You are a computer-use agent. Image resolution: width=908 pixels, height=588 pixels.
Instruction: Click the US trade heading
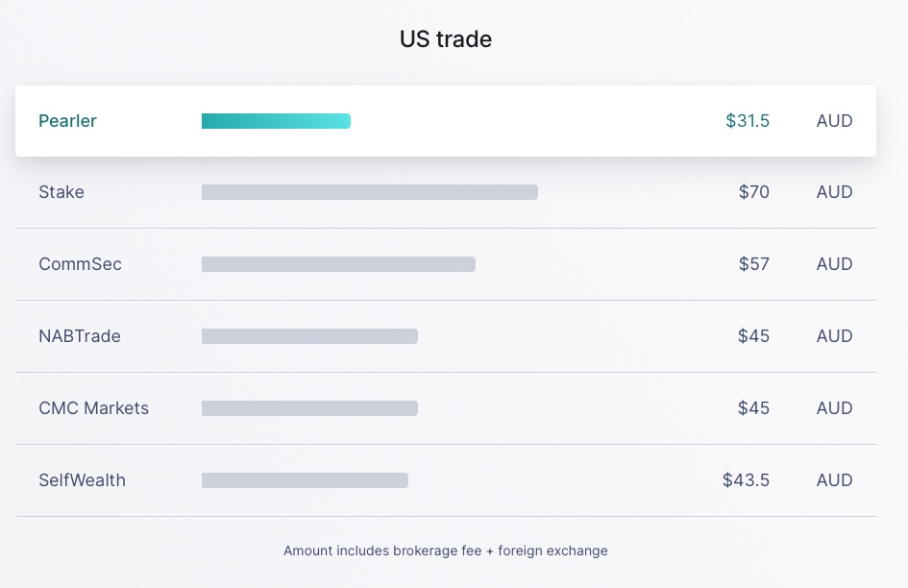pos(446,39)
